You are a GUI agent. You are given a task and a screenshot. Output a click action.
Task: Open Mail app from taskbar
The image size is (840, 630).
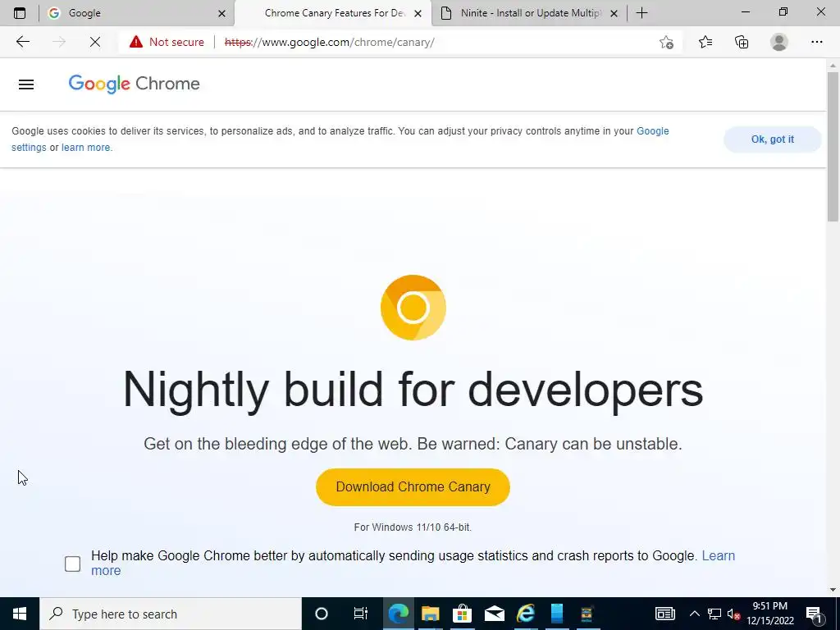[x=494, y=614]
